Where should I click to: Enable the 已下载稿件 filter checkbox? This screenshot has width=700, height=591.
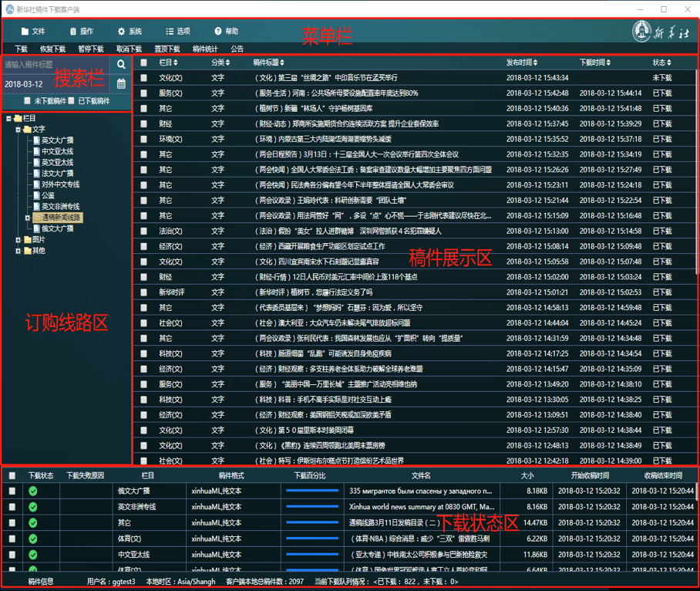tap(71, 101)
